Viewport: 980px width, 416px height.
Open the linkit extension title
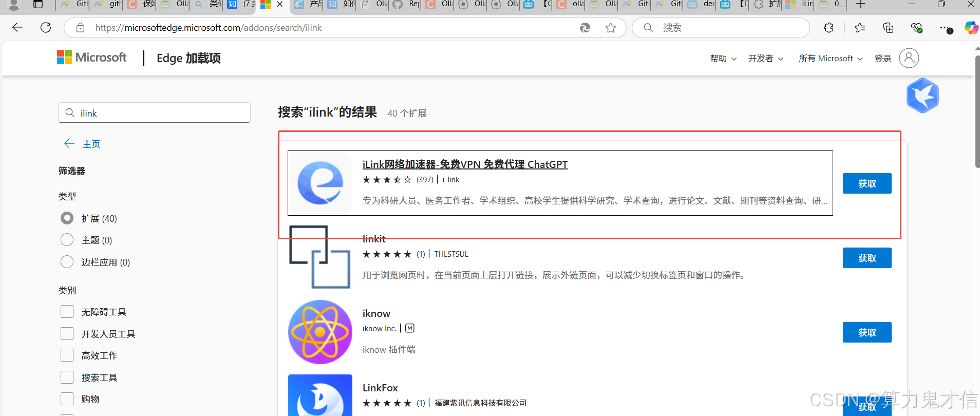(374, 239)
